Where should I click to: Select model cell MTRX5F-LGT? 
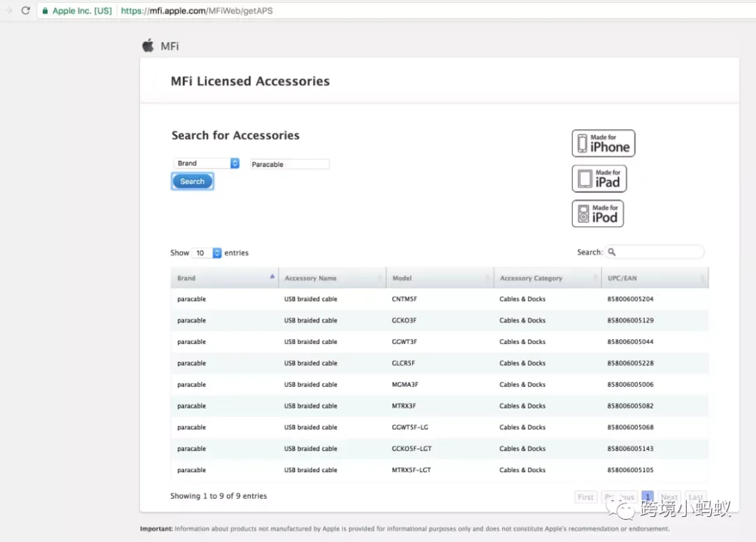coord(412,470)
